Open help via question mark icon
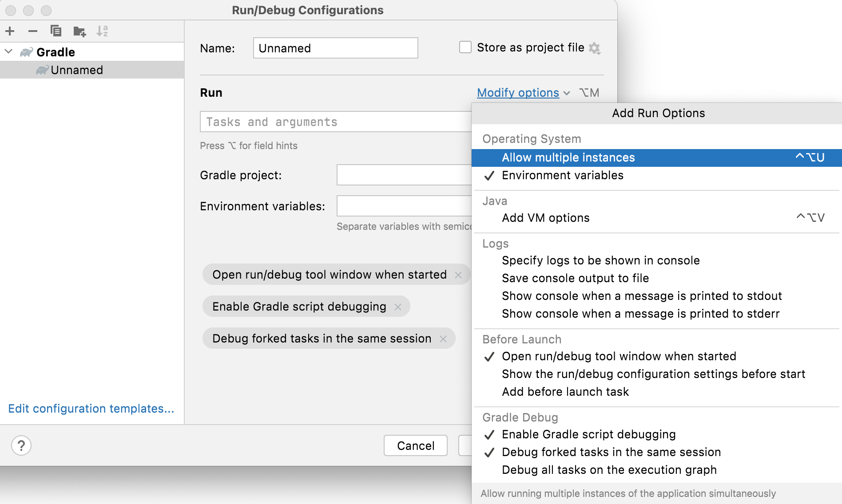Viewport: 842px width, 504px height. [21, 445]
